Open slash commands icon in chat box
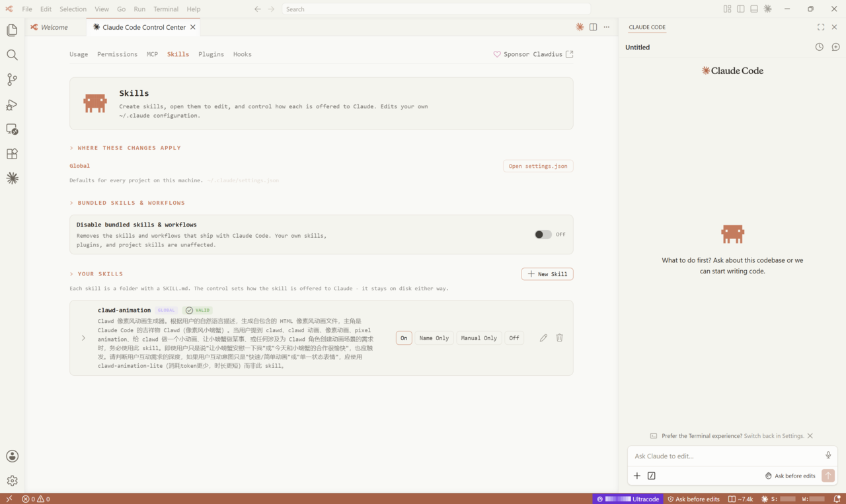846x504 pixels. 652,476
